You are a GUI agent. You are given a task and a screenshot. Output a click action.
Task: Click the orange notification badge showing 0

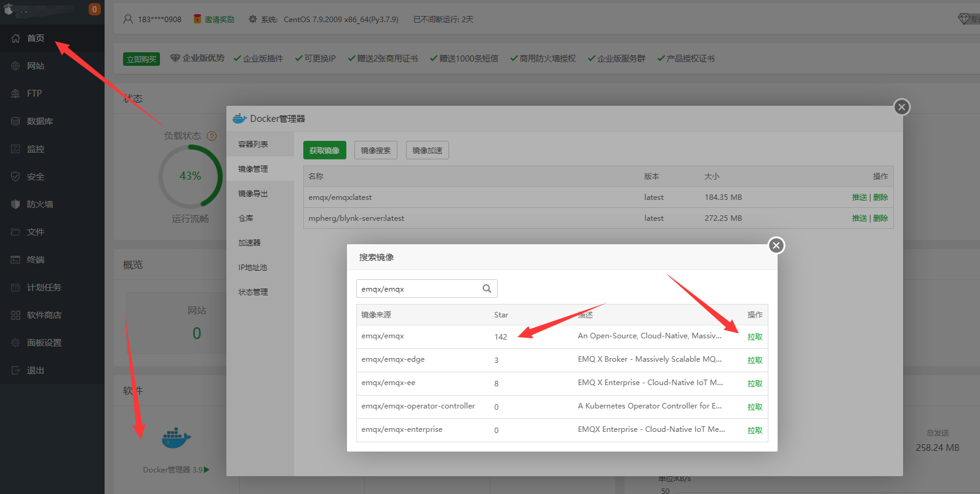click(94, 9)
